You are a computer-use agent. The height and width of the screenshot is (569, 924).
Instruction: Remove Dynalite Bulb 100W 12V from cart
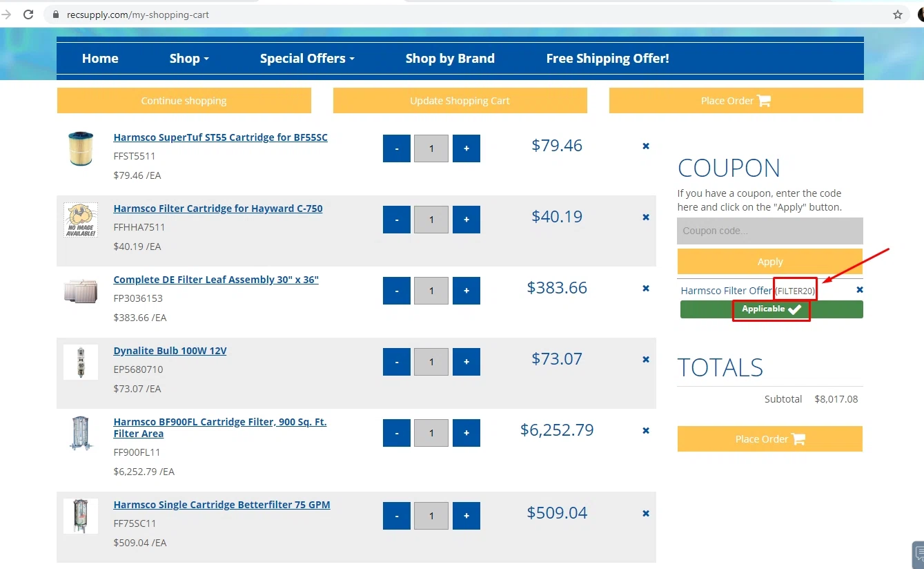646,359
